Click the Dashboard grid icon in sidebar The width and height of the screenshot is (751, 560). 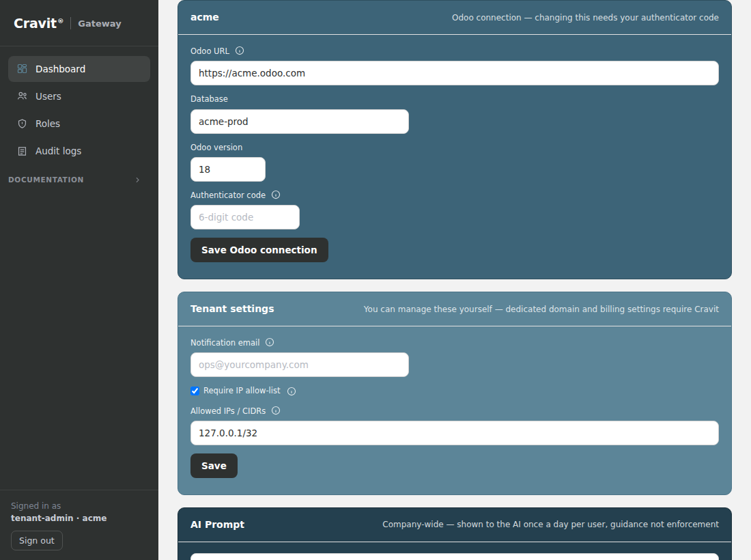(x=22, y=69)
